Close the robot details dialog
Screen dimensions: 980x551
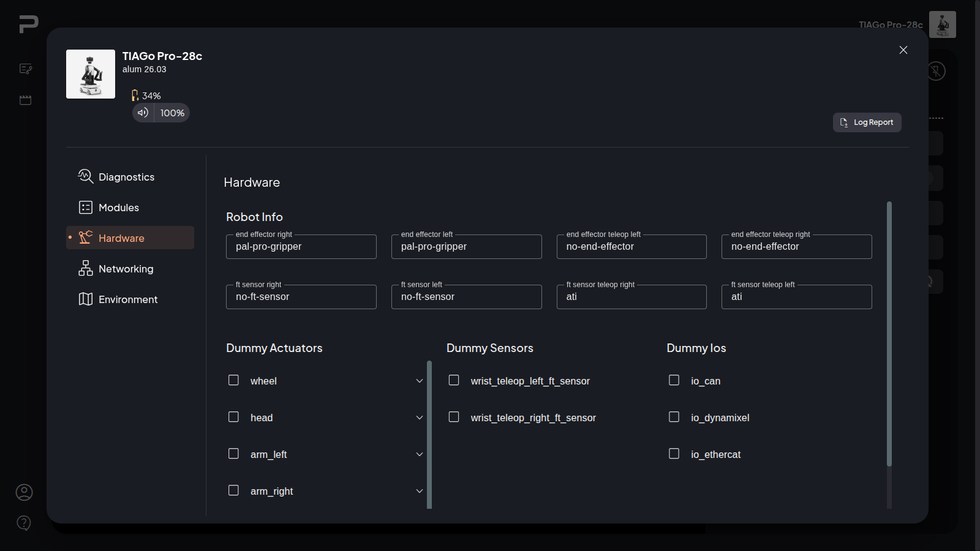coord(903,50)
